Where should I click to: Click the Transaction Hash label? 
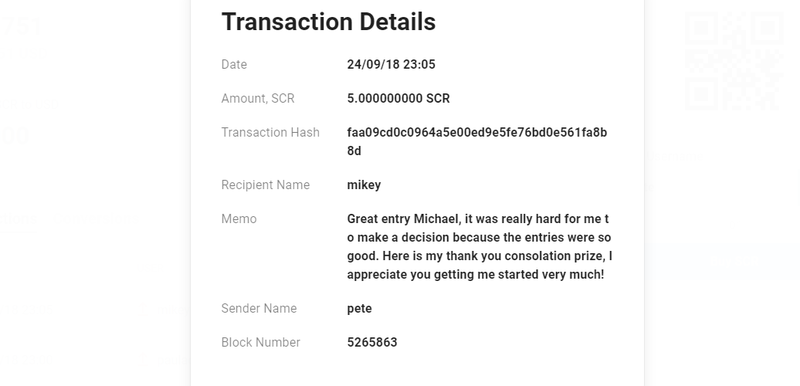tap(270, 133)
